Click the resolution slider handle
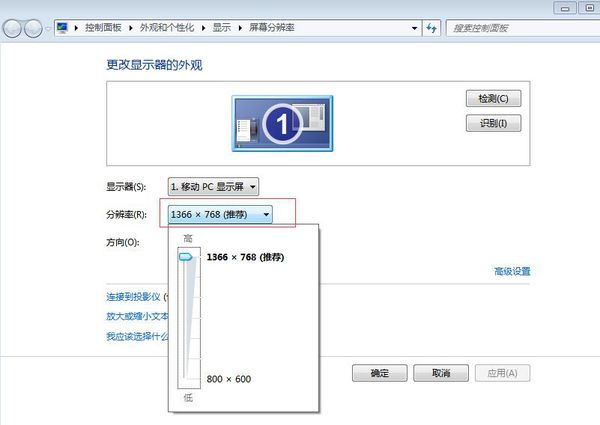 (x=185, y=257)
